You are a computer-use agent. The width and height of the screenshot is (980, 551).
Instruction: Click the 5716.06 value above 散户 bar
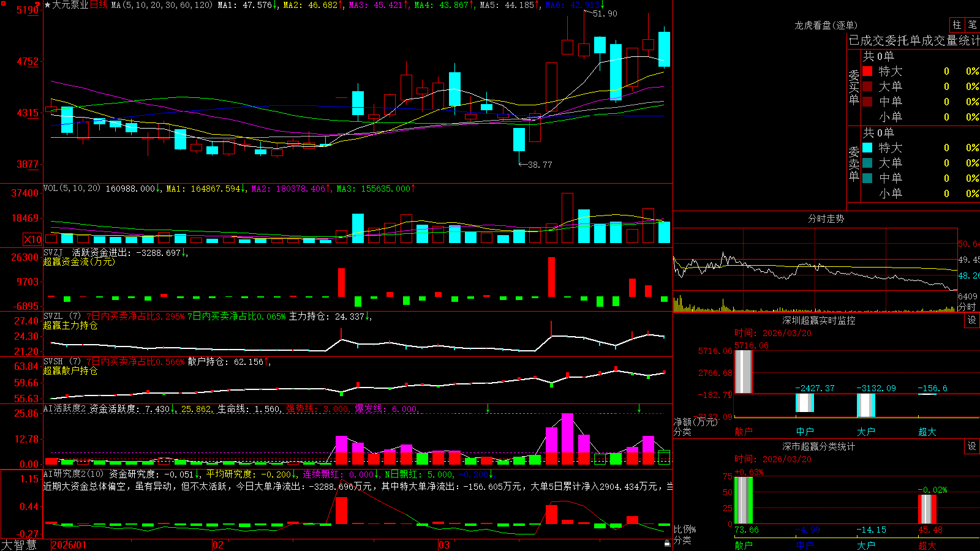(x=752, y=345)
